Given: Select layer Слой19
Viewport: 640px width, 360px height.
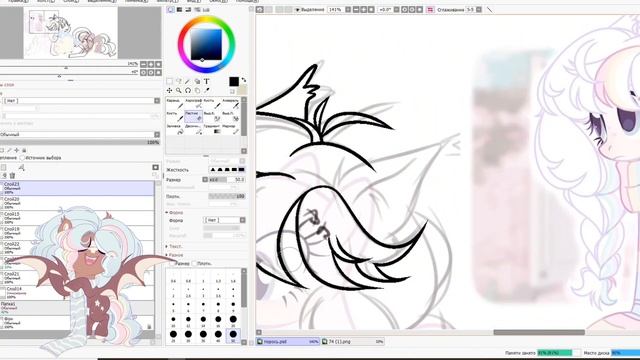Looking at the screenshot, I should click(x=78, y=233).
